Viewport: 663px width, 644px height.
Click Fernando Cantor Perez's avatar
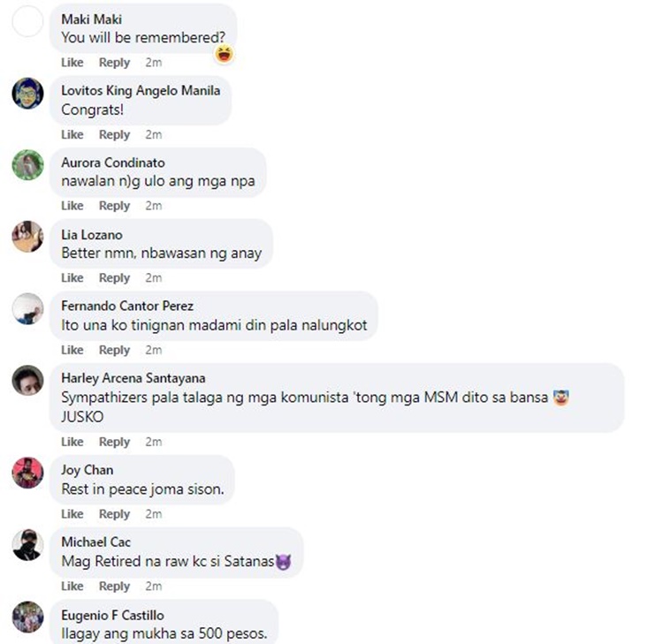point(27,309)
